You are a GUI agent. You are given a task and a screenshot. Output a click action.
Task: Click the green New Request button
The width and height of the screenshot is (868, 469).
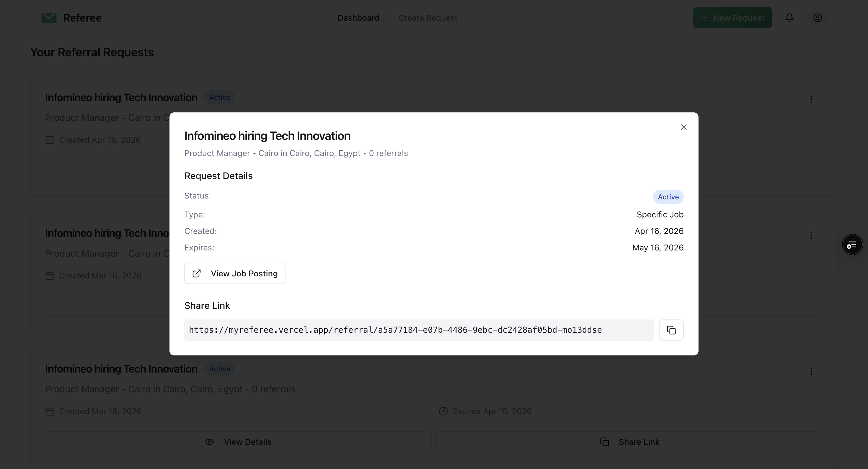point(732,17)
